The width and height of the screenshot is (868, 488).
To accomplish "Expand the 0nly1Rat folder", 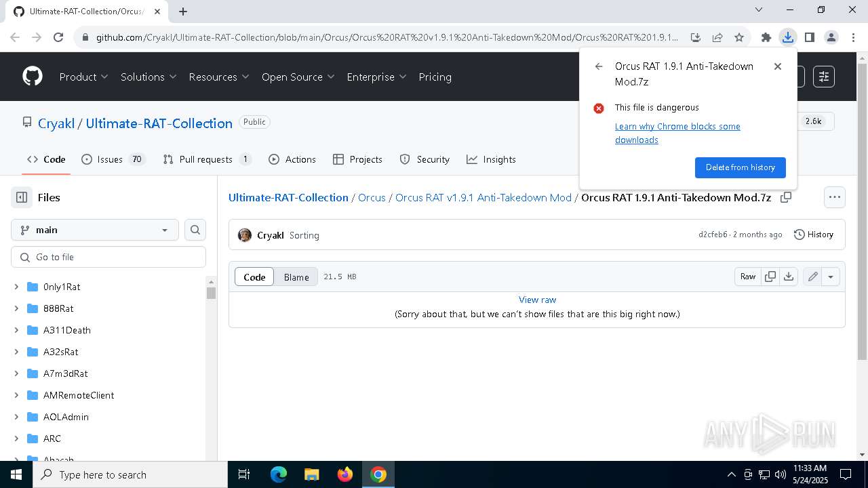I will tap(16, 287).
